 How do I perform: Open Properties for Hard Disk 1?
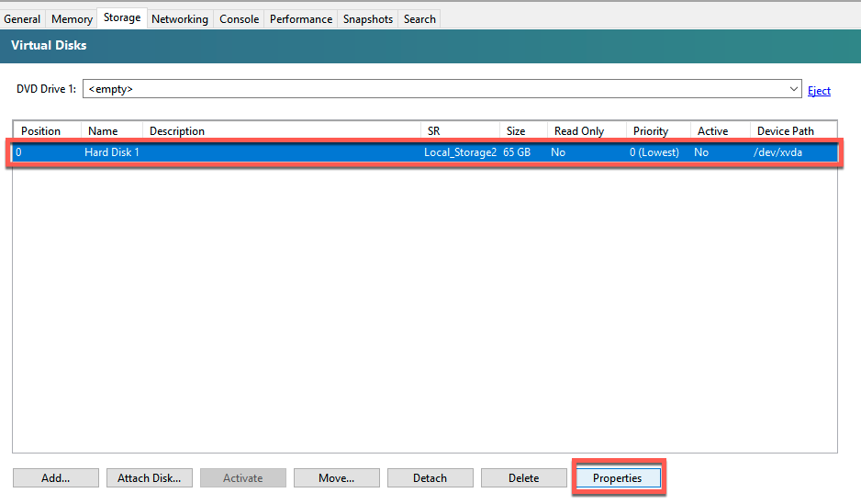[618, 478]
